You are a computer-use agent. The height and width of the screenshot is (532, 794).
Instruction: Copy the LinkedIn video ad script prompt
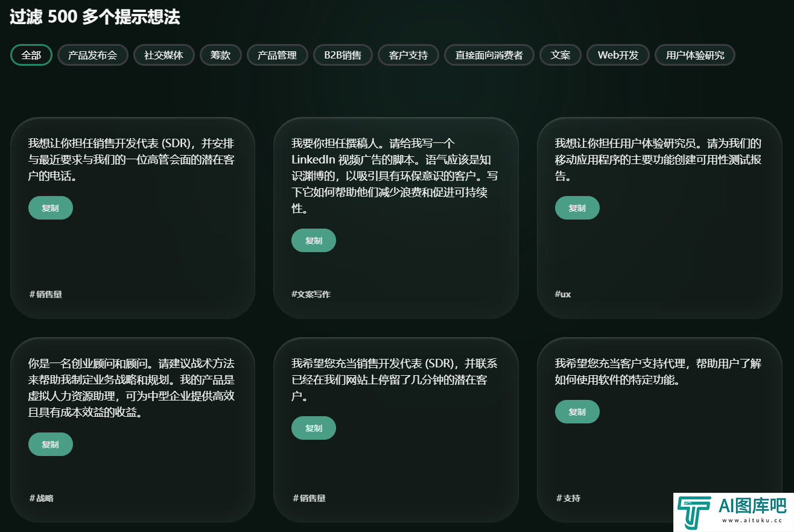314,241
